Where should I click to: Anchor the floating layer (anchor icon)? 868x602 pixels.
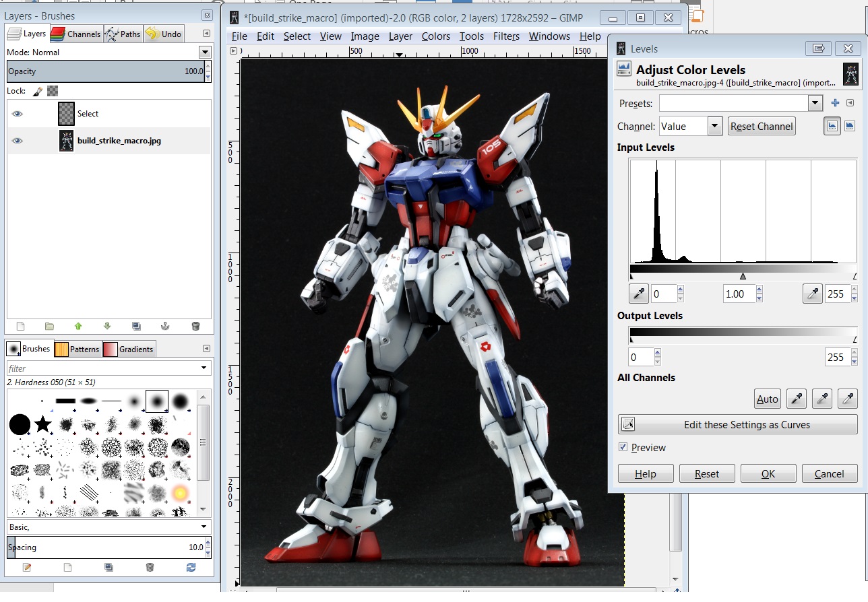tap(166, 326)
